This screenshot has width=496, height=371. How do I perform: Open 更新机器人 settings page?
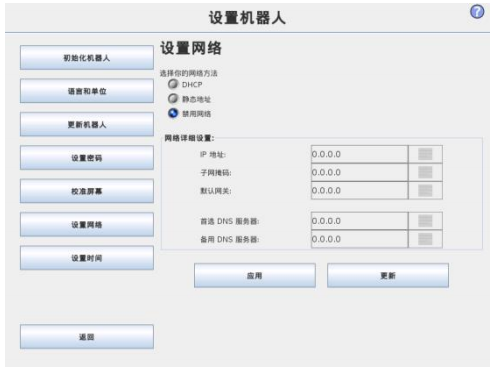[x=87, y=124]
